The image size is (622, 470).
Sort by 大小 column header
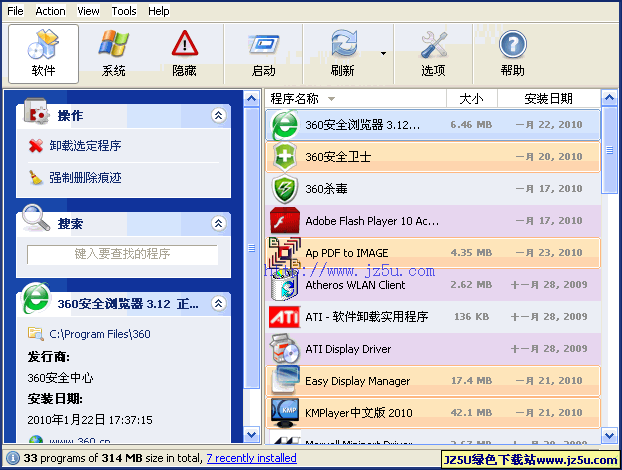(x=472, y=98)
